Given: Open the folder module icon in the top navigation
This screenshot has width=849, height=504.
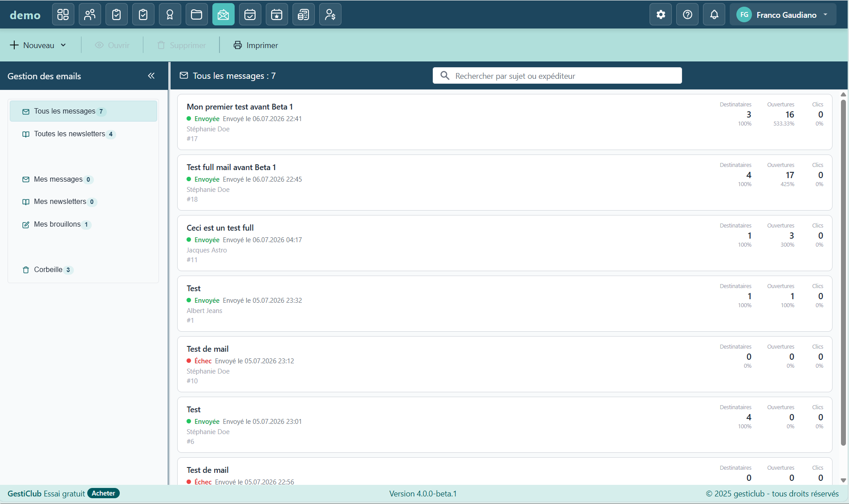Looking at the screenshot, I should click(197, 15).
